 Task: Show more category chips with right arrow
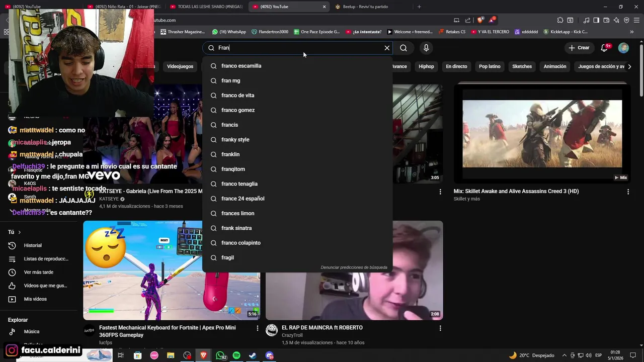(x=629, y=66)
